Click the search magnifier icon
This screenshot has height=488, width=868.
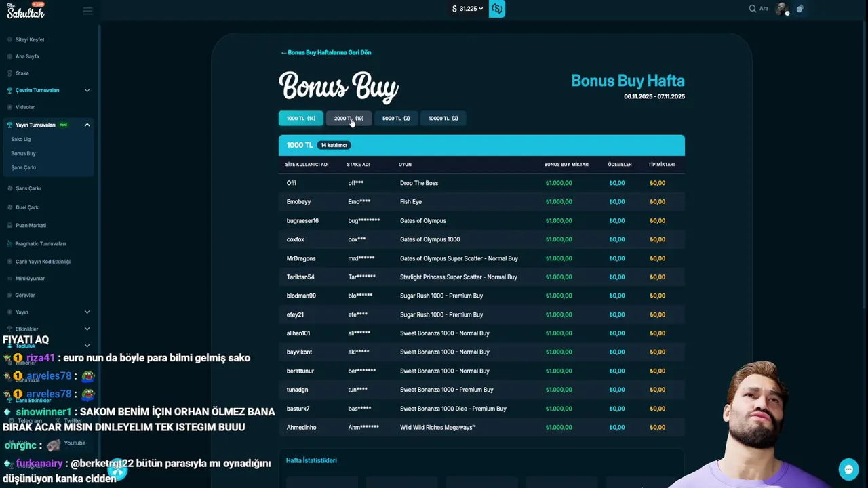(752, 9)
